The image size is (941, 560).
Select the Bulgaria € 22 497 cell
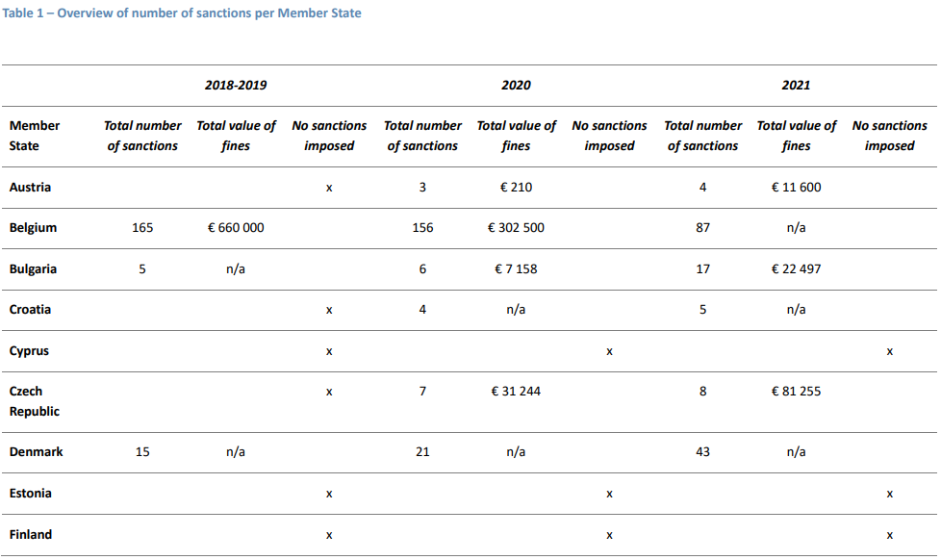(796, 268)
